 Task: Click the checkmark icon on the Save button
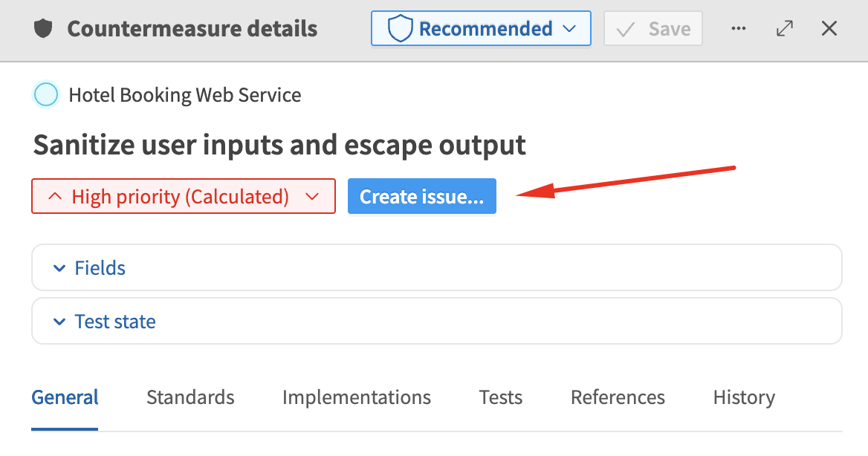(626, 28)
